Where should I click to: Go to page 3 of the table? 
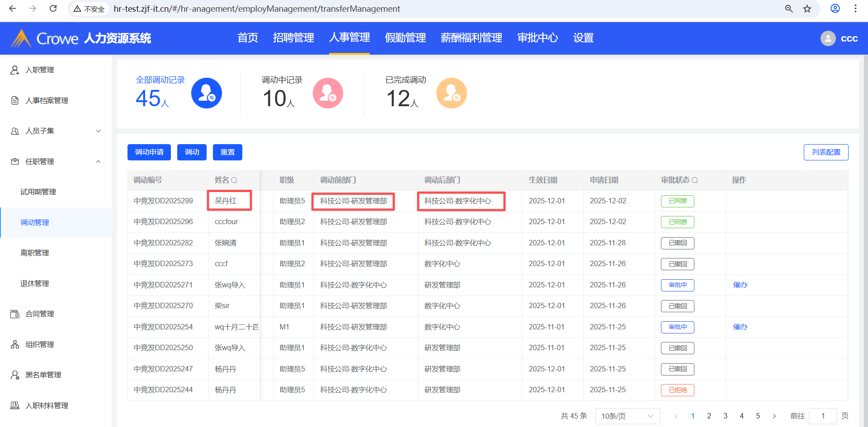(x=725, y=416)
